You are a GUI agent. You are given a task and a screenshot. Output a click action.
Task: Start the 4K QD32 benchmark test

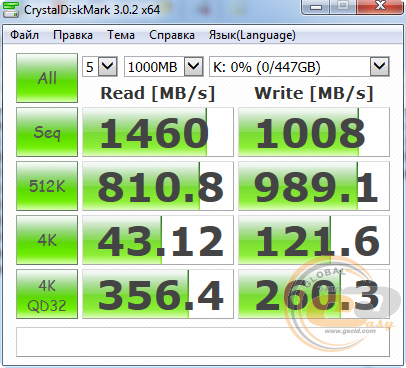pyautogui.click(x=47, y=294)
